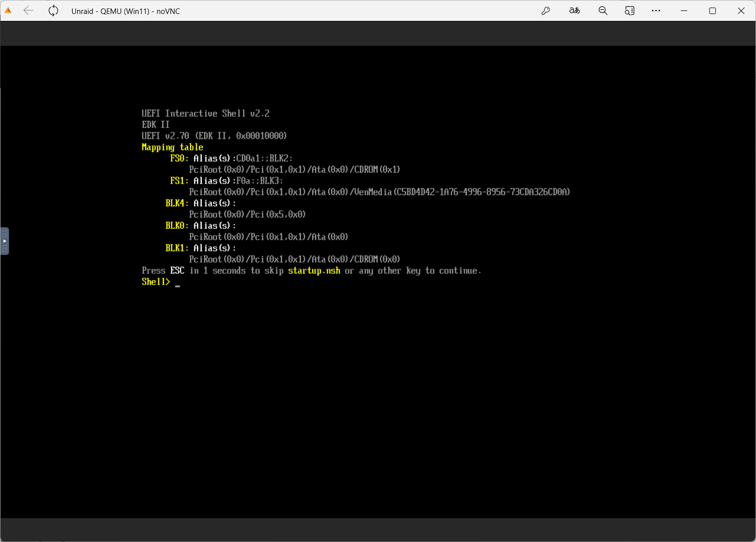Close the noVNC window

pos(741,10)
